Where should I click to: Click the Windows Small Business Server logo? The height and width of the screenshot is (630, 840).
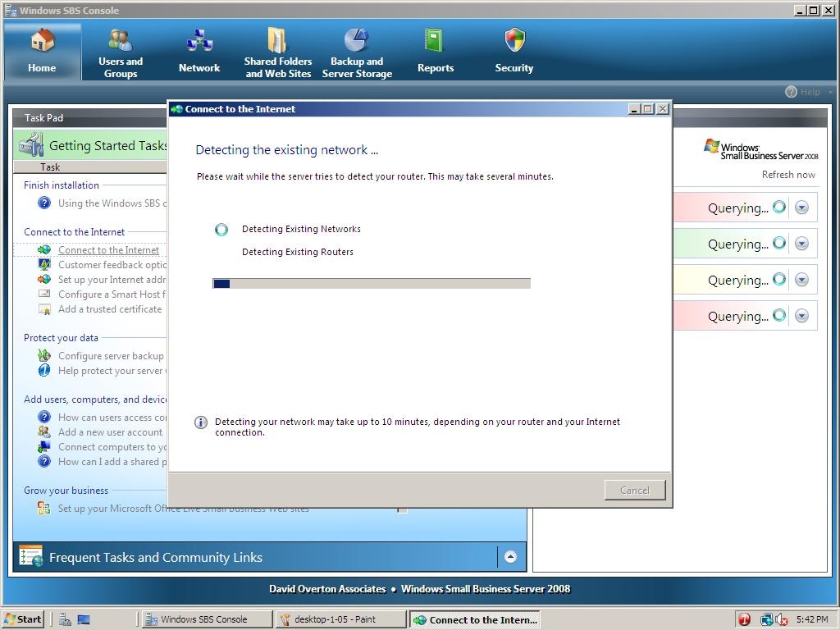coord(761,149)
